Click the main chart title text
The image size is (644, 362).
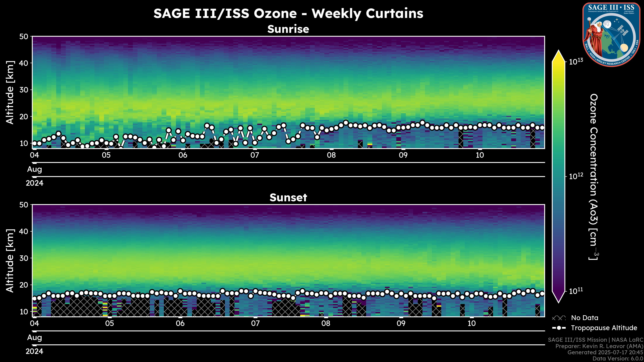288,13
